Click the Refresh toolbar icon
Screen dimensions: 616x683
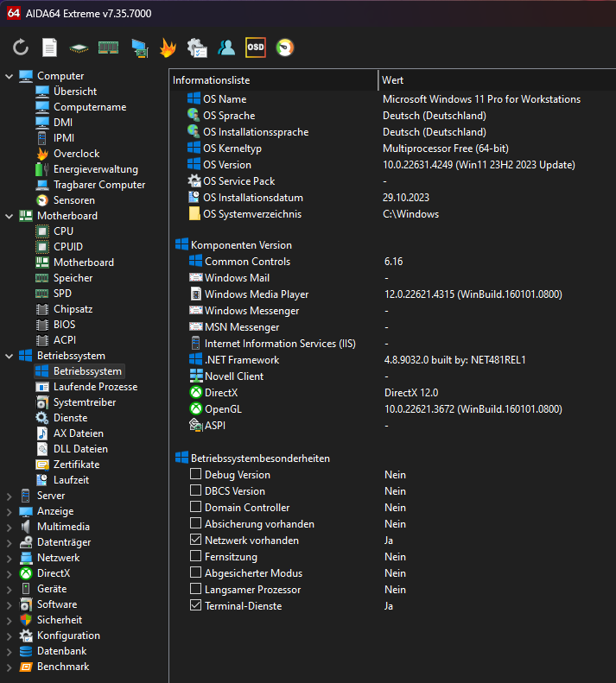[21, 47]
